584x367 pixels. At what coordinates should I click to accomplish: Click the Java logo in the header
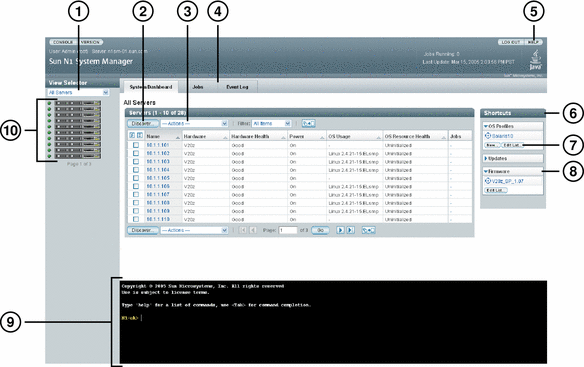click(x=535, y=61)
